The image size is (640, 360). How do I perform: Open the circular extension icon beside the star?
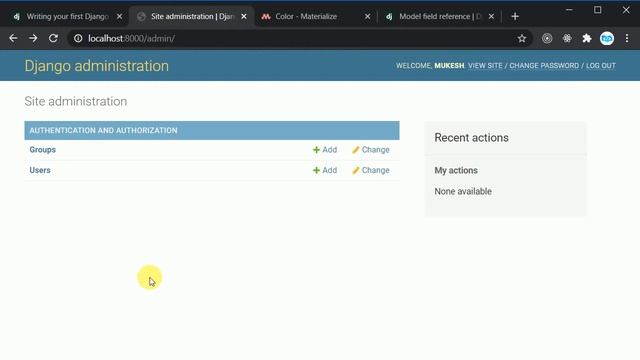pos(547,38)
